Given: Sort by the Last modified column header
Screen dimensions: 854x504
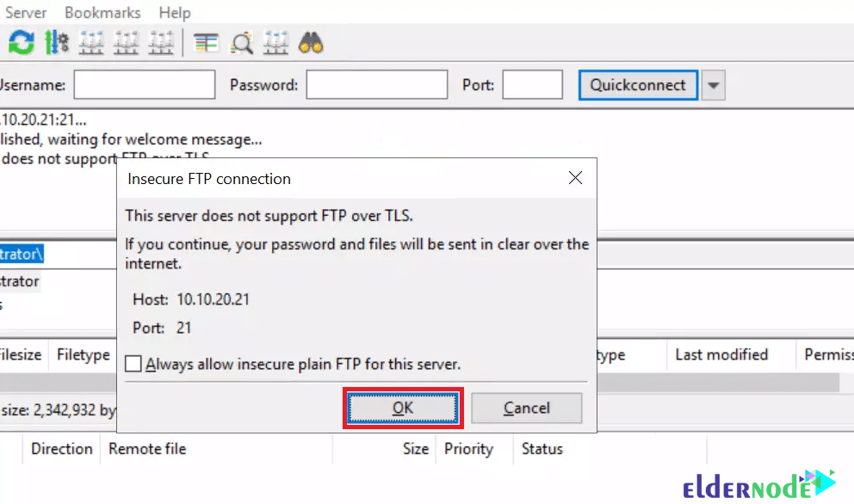Looking at the screenshot, I should 721,355.
